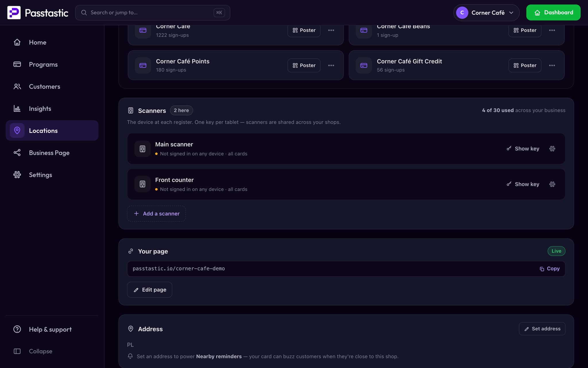Open Front counter settings gear
This screenshot has height=368, width=588.
click(x=552, y=184)
